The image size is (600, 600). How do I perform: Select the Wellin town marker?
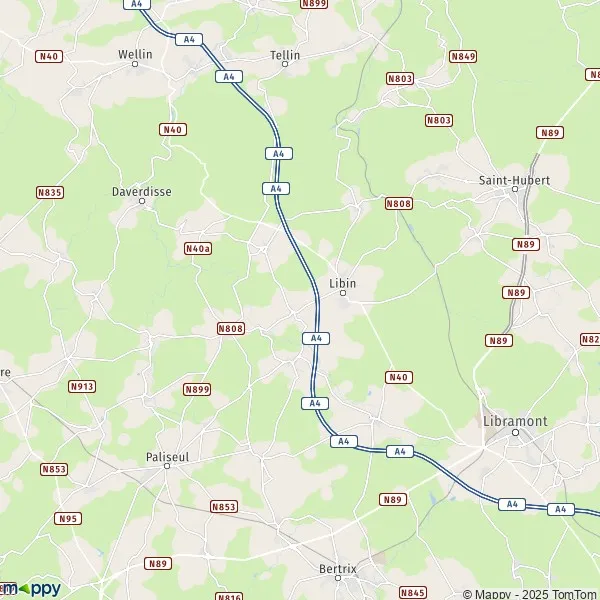tap(135, 64)
